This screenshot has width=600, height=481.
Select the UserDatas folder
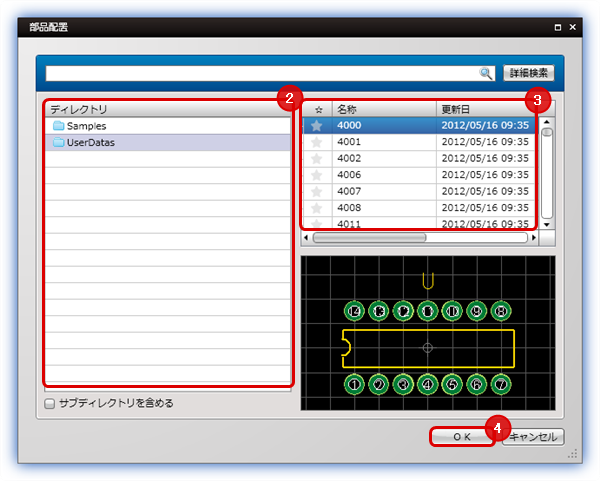coord(168,142)
